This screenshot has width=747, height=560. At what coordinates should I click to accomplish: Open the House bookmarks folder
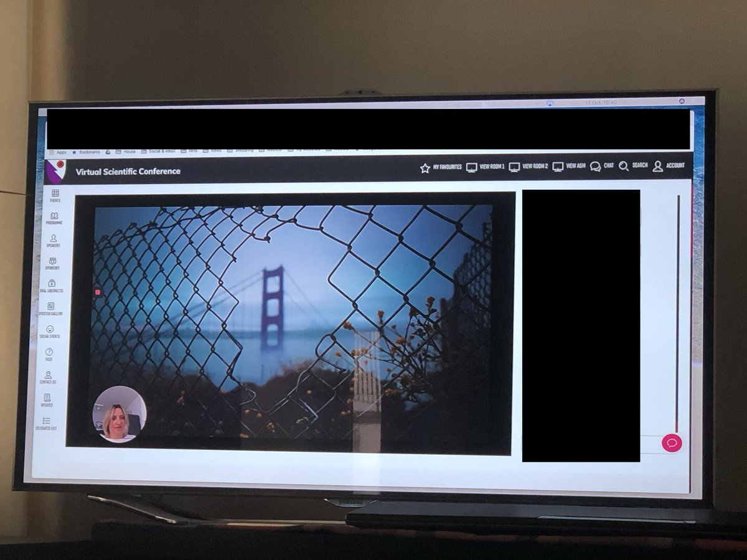click(125, 151)
